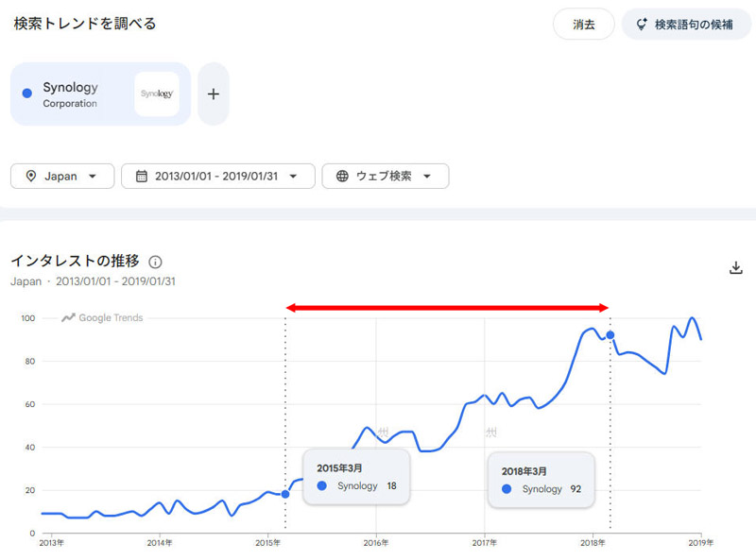Viewport: 756px width, 560px height.
Task: Click the blue dot in 2018 tooltip
Action: click(x=507, y=488)
